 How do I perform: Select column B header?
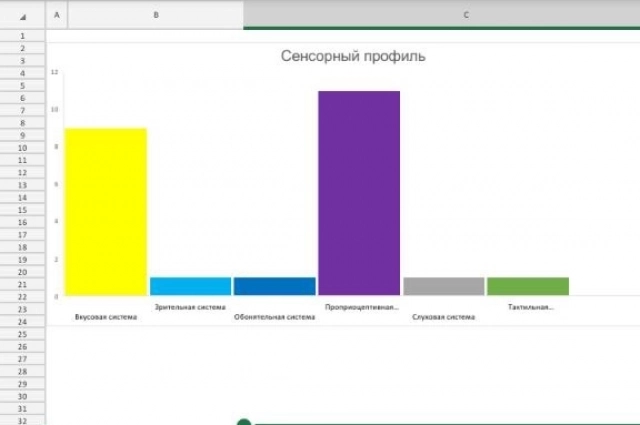(x=156, y=15)
